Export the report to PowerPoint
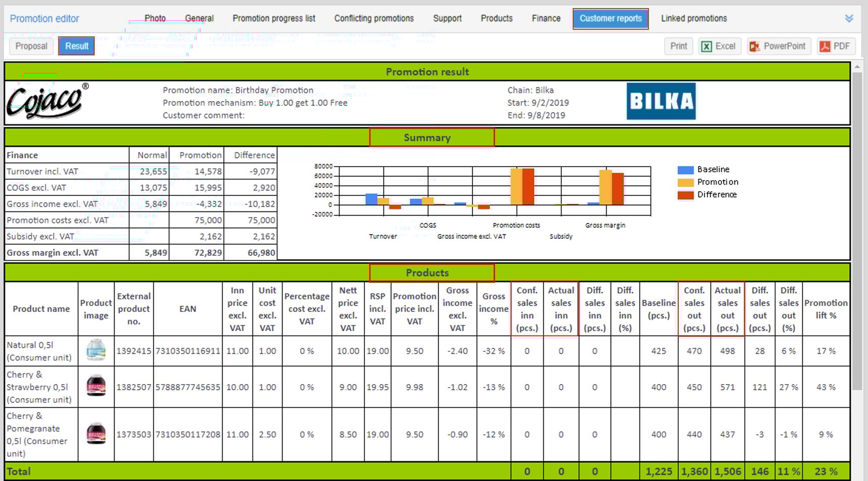The height and width of the screenshot is (481, 868). pos(779,46)
